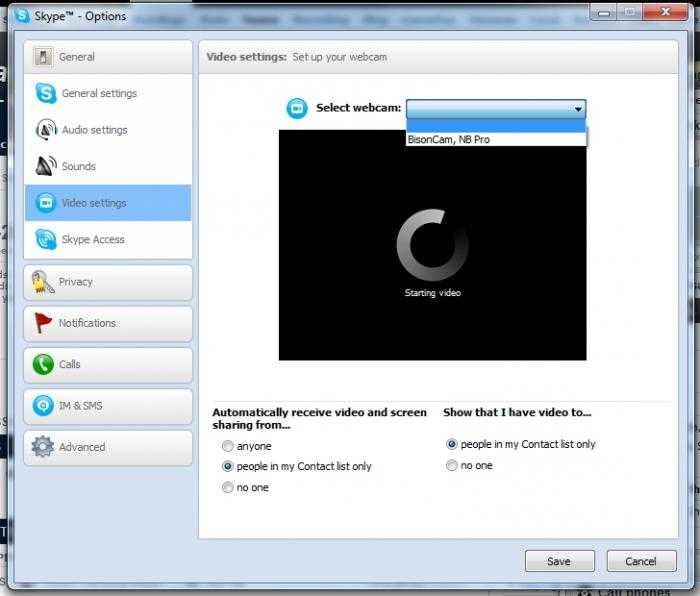
Task: Click the Sounds speaker icon
Action: click(x=46, y=166)
